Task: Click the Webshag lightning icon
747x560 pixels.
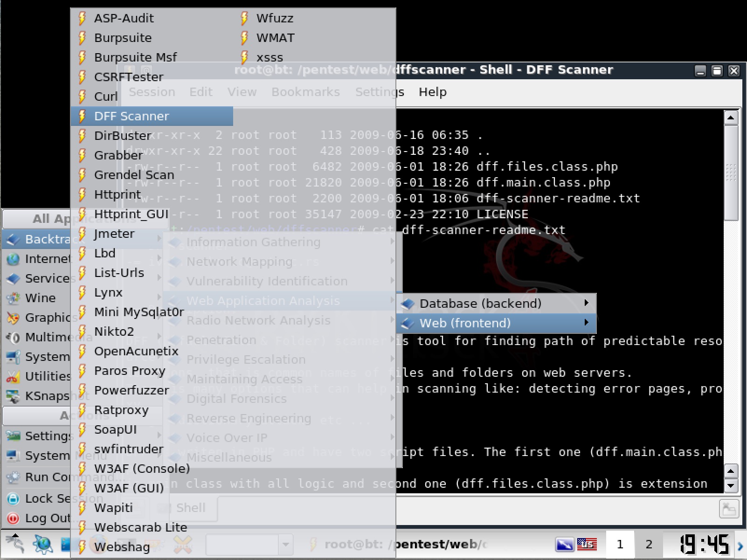Action: coord(83,547)
